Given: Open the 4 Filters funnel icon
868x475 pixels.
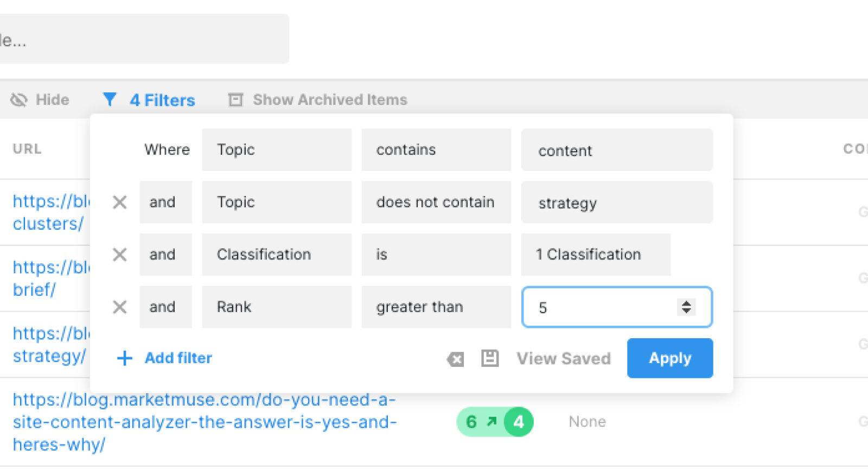Looking at the screenshot, I should [110, 99].
